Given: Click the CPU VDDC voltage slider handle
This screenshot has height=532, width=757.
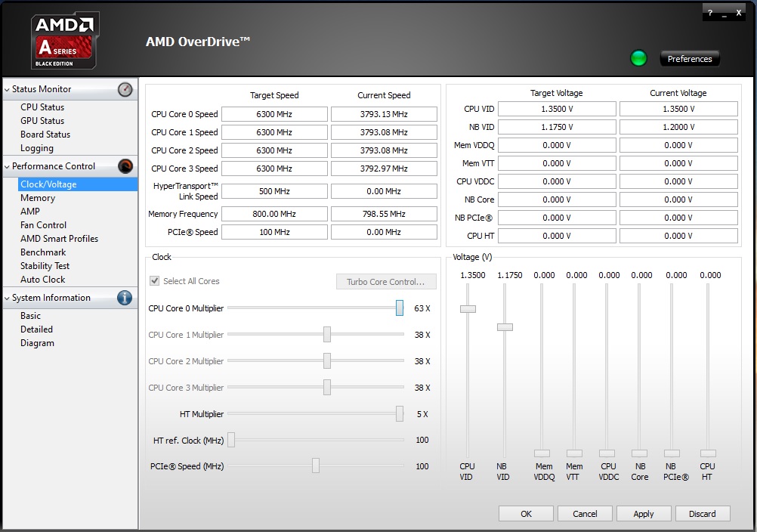Looking at the screenshot, I should point(607,453).
